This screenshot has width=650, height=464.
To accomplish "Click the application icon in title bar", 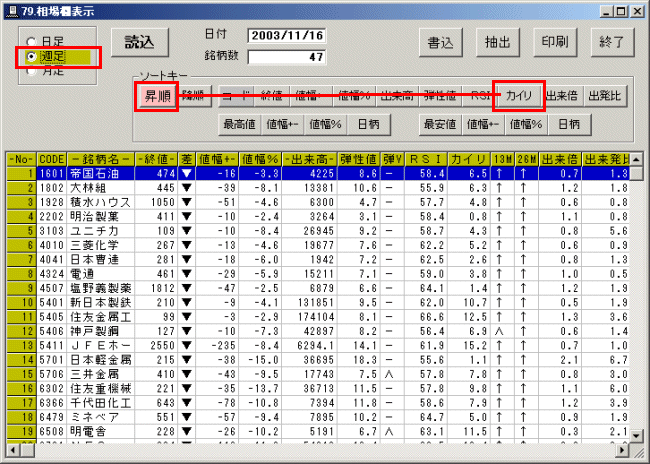I will click(13, 11).
